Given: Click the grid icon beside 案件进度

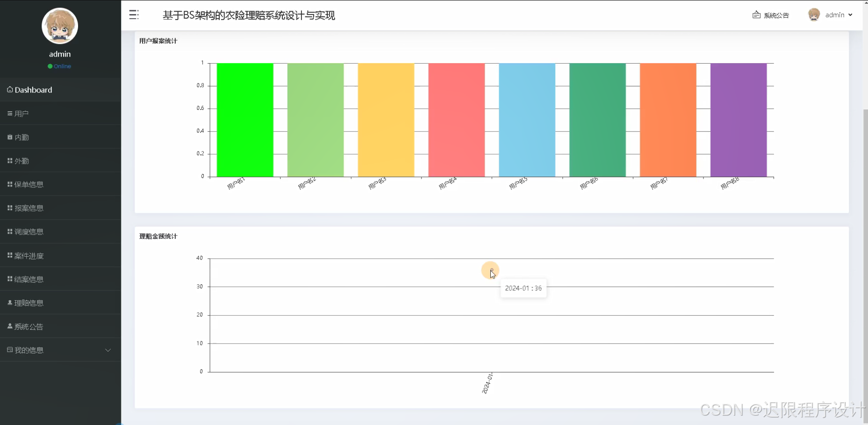Looking at the screenshot, I should tap(10, 255).
